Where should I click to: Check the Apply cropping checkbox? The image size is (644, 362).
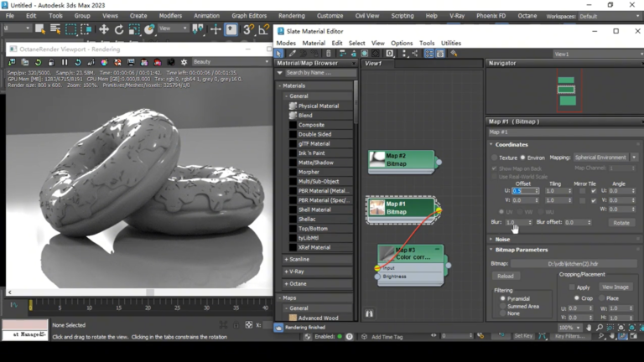click(x=572, y=287)
